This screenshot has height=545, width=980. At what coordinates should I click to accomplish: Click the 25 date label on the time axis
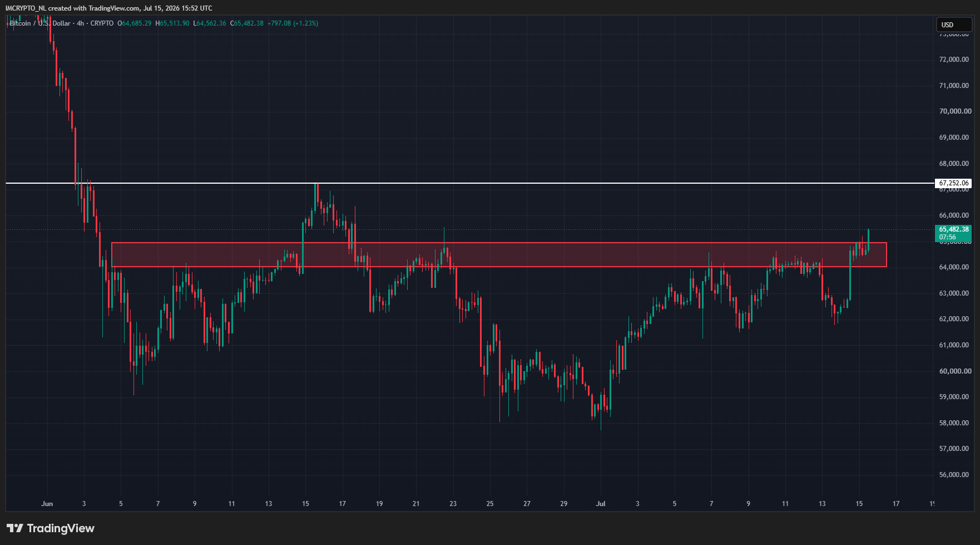tap(490, 504)
